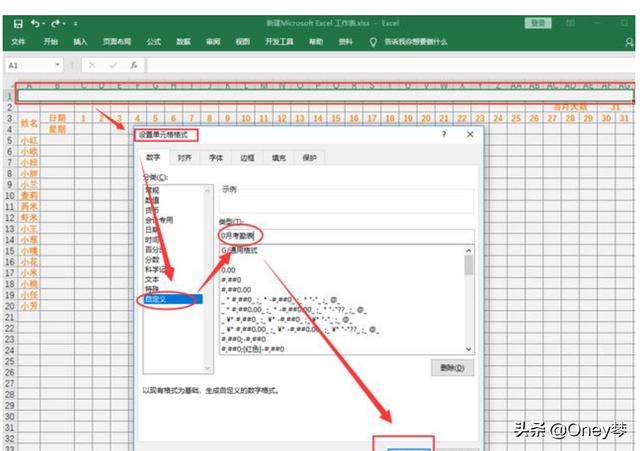This screenshot has width=640, height=451.
Task: Select 0.00 format in type list
Action: pos(229,269)
